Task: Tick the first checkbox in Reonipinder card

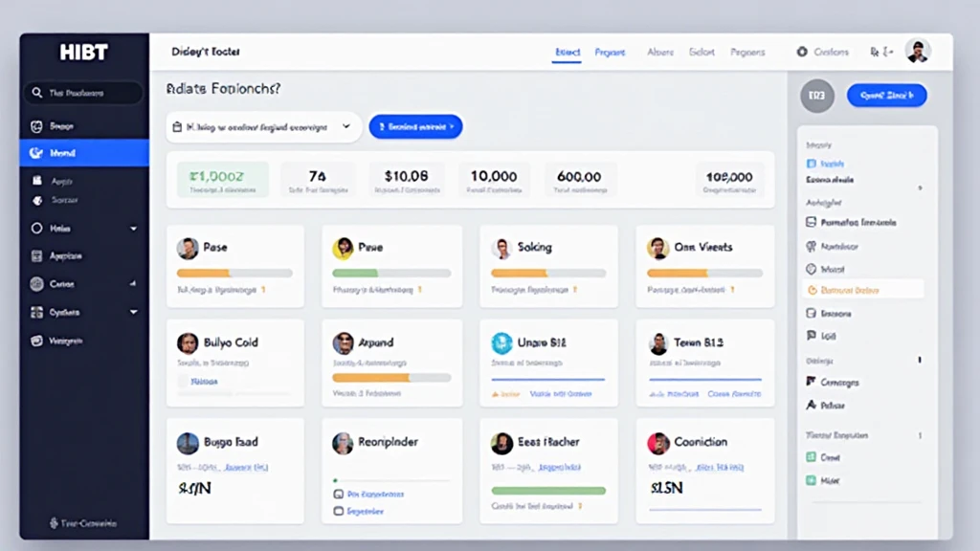Action: (338, 495)
